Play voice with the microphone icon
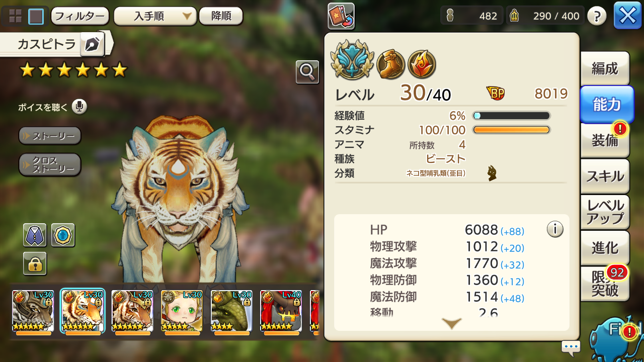Viewport: 644px width, 362px height. point(79,107)
